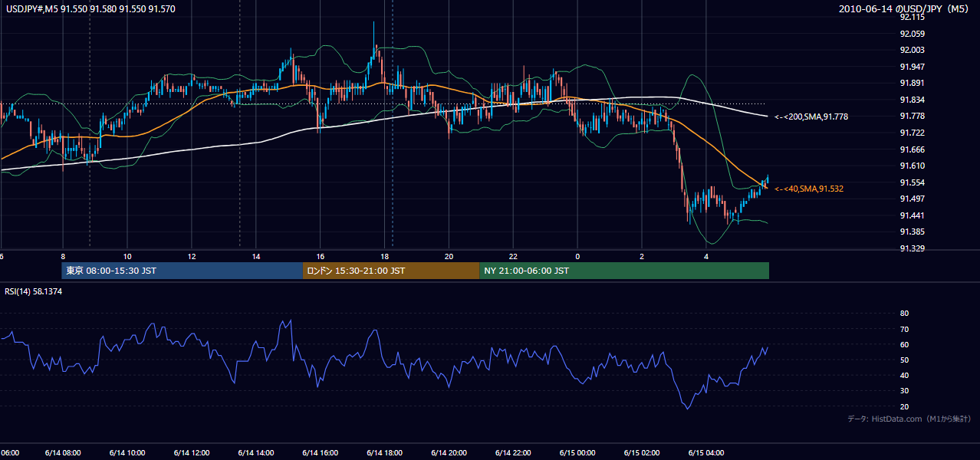Click the 6/14 10:00 time axis label
The image size is (980, 460).
click(x=127, y=452)
